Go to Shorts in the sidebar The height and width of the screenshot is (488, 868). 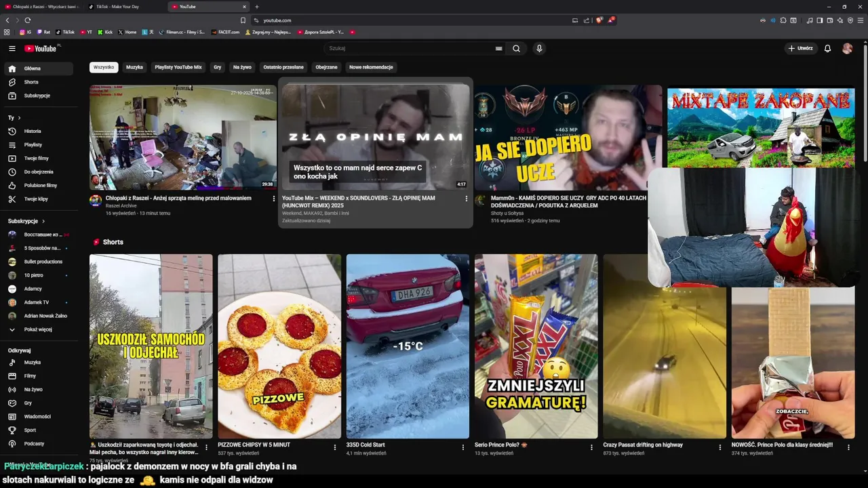click(39, 82)
